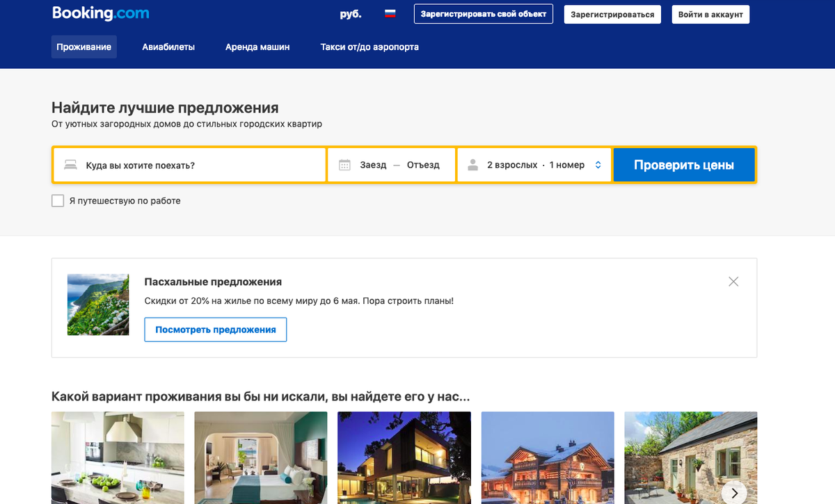Click the guest person icon
The image size is (835, 504).
[x=473, y=165]
